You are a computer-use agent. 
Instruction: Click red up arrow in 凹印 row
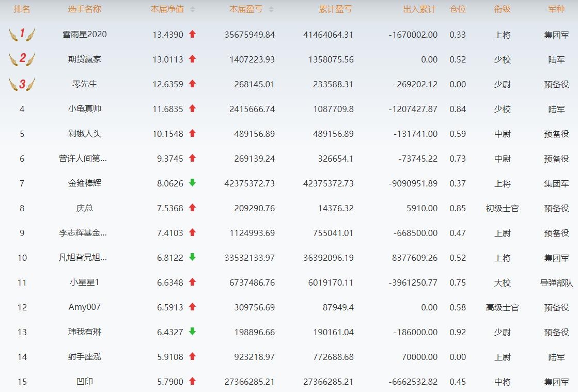click(x=193, y=381)
